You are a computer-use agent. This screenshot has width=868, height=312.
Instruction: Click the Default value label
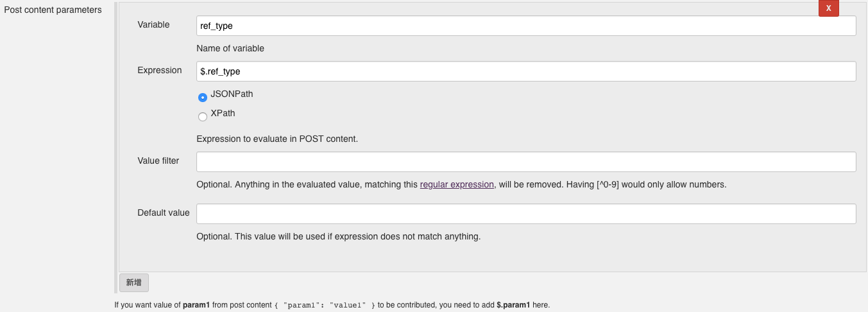pos(164,212)
